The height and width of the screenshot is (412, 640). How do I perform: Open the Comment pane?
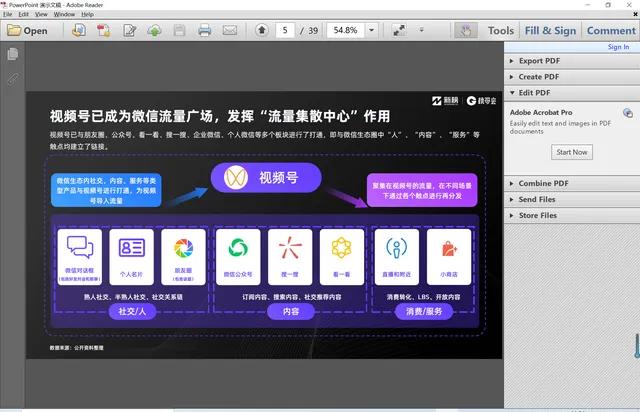(611, 31)
